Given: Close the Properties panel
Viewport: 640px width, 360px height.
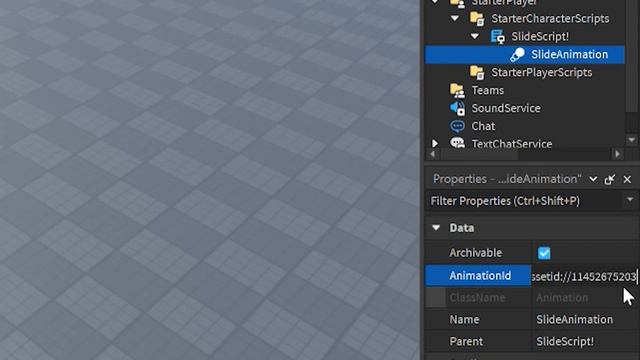Looking at the screenshot, I should pos(627,179).
